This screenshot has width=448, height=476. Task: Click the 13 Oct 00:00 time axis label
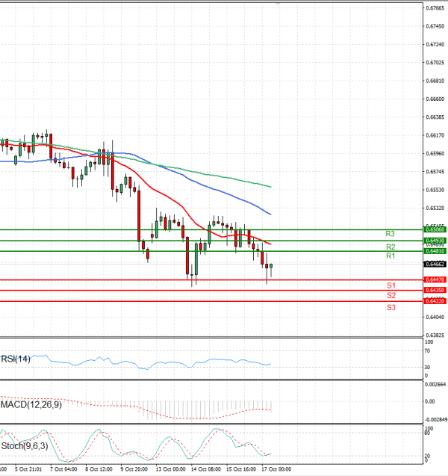point(170,469)
